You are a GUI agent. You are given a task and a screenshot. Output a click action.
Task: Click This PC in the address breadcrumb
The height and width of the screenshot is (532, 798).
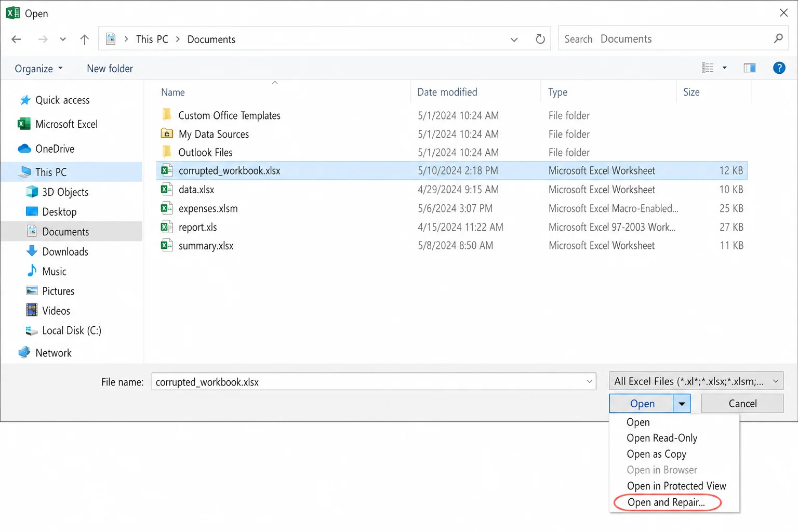click(x=152, y=39)
